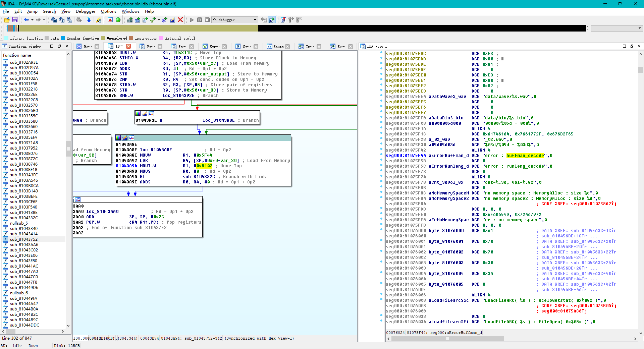Viewport: 644px width, 349px height.
Task: Switch to the Enums tab
Action: click(278, 47)
